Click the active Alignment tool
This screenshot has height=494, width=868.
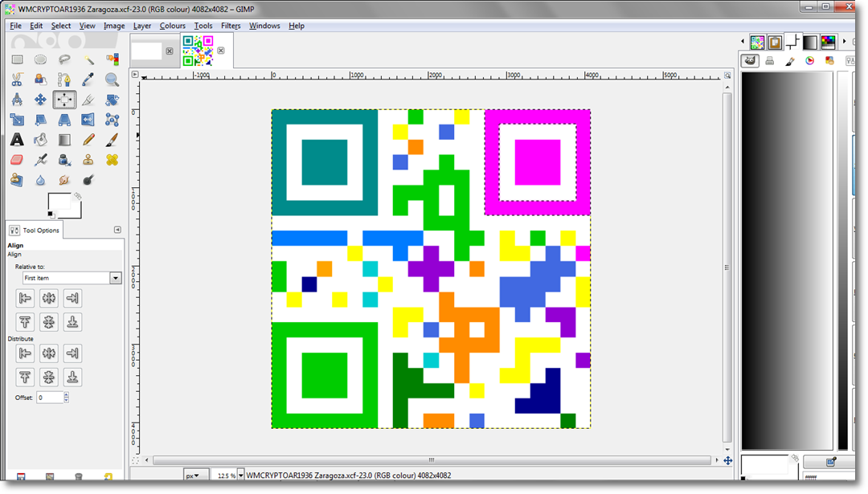64,100
